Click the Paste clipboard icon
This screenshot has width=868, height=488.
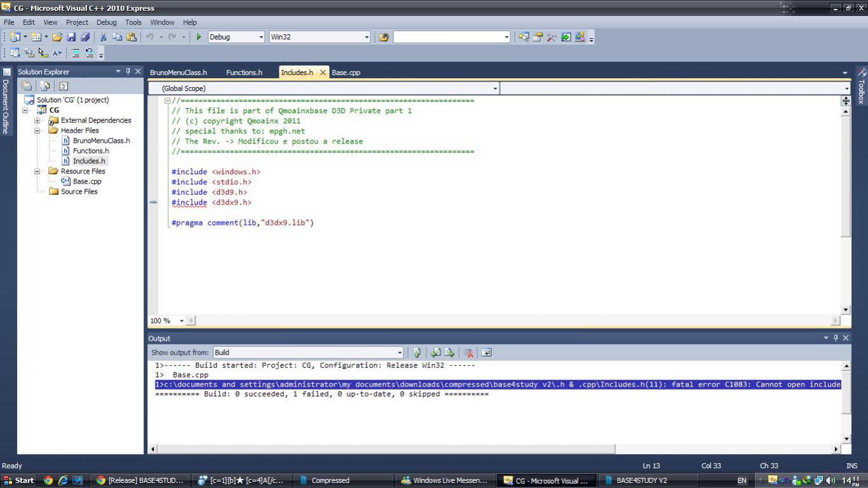tap(132, 37)
